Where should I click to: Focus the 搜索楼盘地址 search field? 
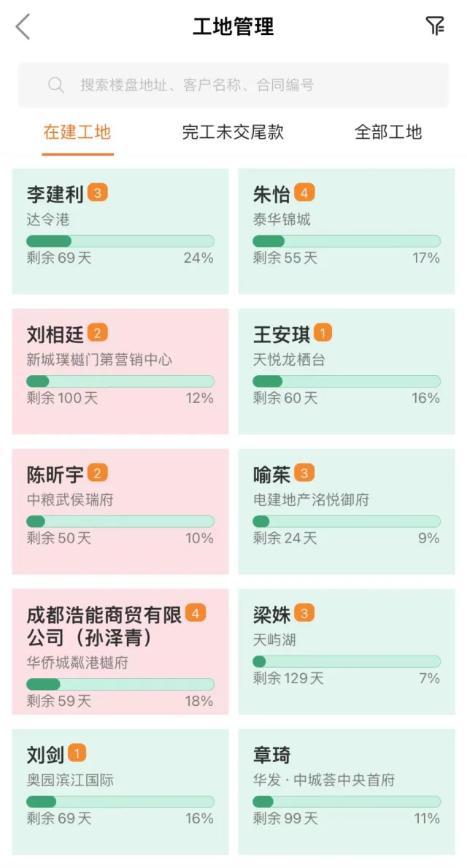point(233,85)
